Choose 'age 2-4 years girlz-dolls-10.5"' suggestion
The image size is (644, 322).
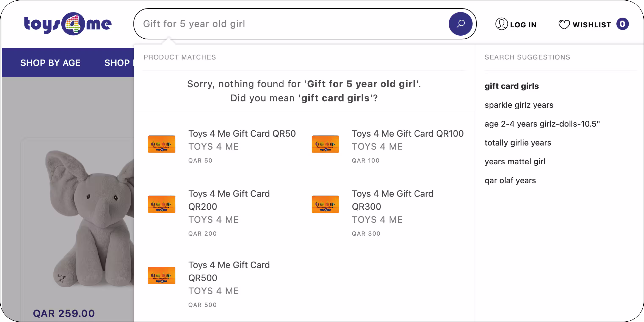pos(542,124)
